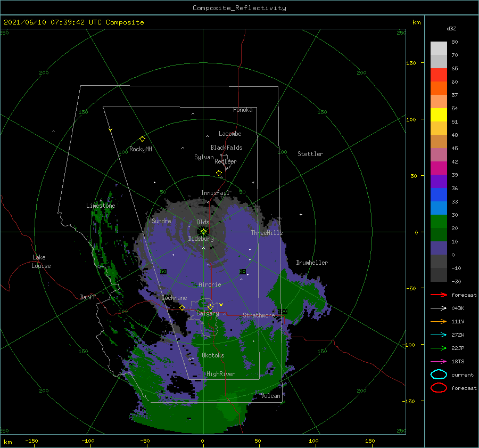Click the yellow diamond marker above Calgary label

coord(210,307)
